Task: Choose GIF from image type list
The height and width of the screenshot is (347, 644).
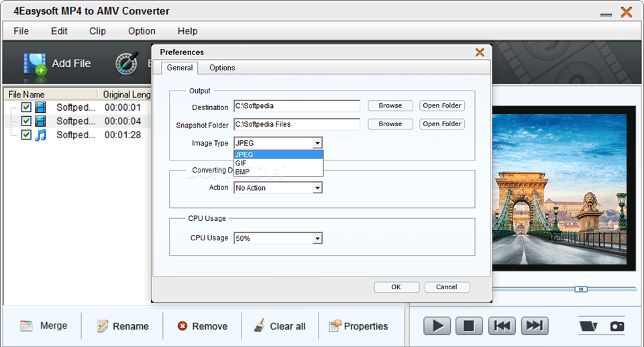Action: pos(278,163)
